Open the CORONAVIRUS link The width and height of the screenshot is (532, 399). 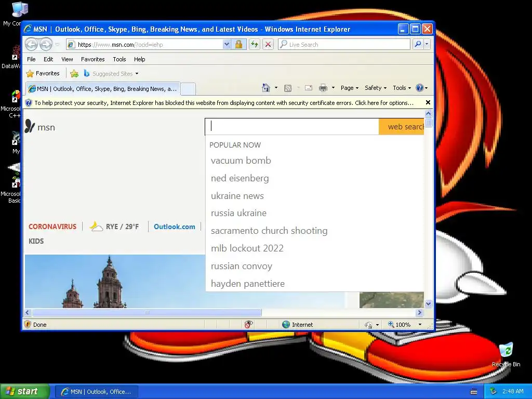tap(52, 227)
